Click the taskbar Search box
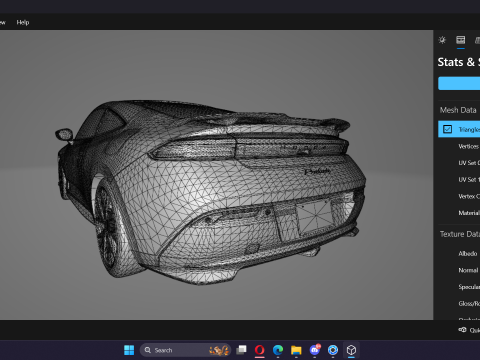Viewport: 480px width, 360px height. point(185,350)
